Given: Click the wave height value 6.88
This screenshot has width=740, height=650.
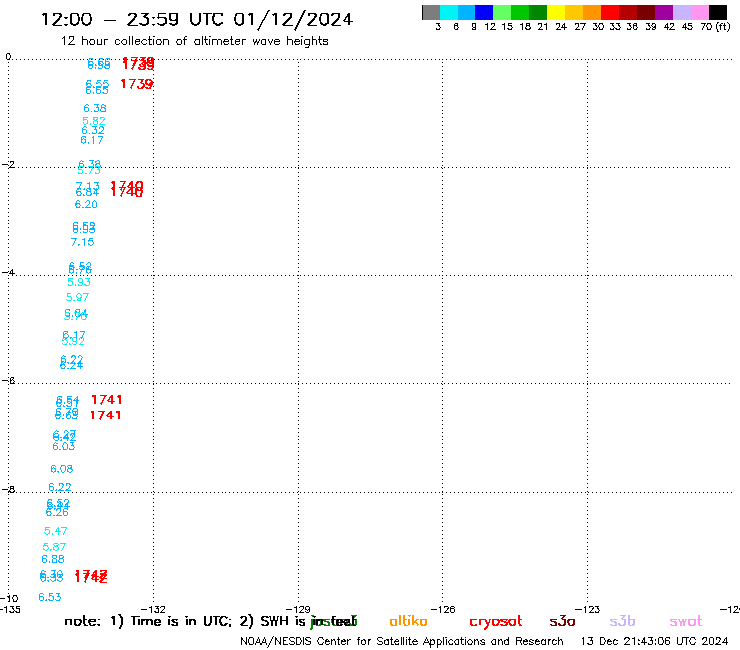Looking at the screenshot, I should click(x=53, y=559).
